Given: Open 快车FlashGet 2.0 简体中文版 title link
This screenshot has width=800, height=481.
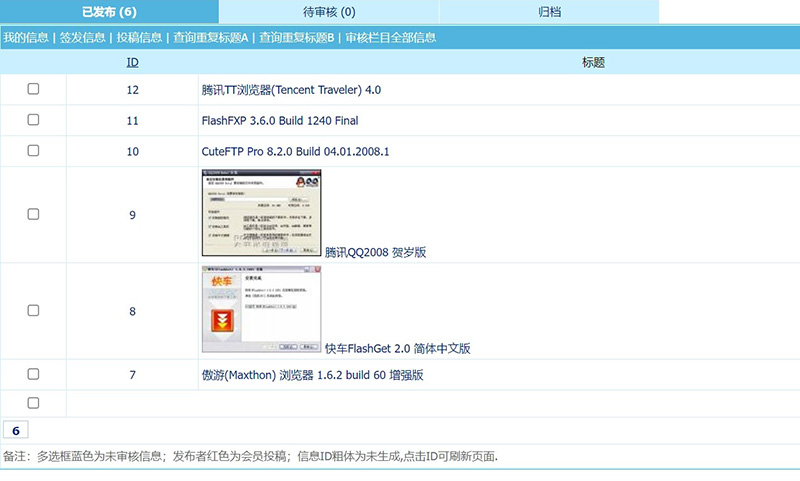Looking at the screenshot, I should pyautogui.click(x=398, y=348).
